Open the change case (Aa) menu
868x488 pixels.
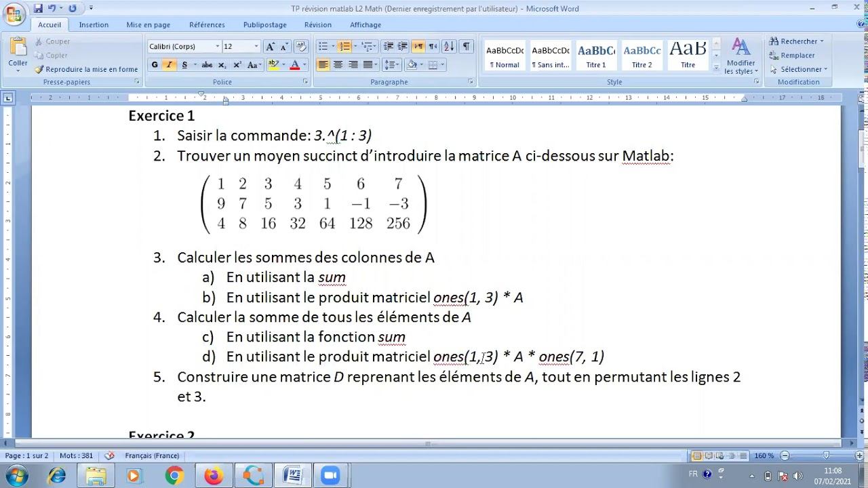254,64
